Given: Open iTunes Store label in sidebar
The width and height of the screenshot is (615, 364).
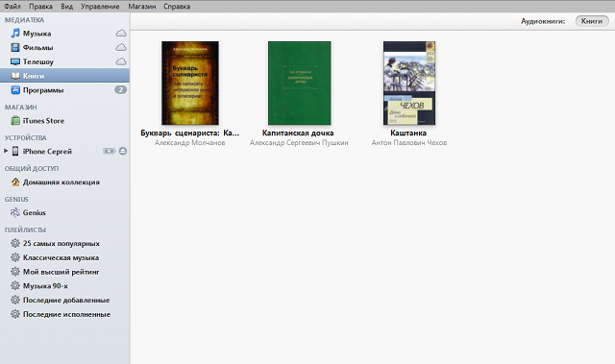Looking at the screenshot, I should pos(43,121).
